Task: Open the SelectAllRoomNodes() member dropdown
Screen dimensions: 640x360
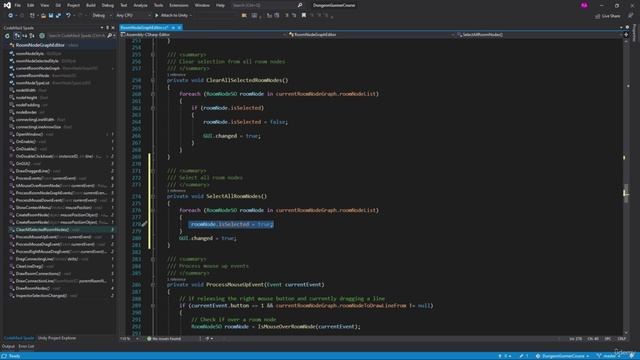Action: pos(539,35)
